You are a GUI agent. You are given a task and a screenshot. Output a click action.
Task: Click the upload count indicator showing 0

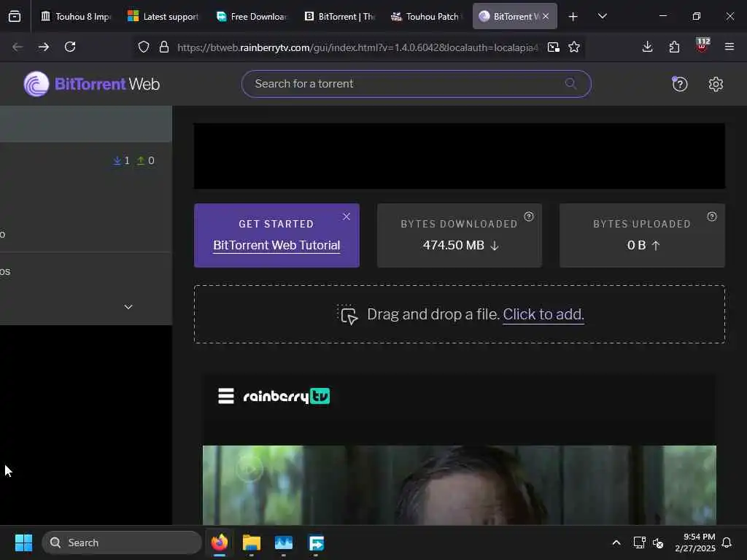[x=145, y=160]
